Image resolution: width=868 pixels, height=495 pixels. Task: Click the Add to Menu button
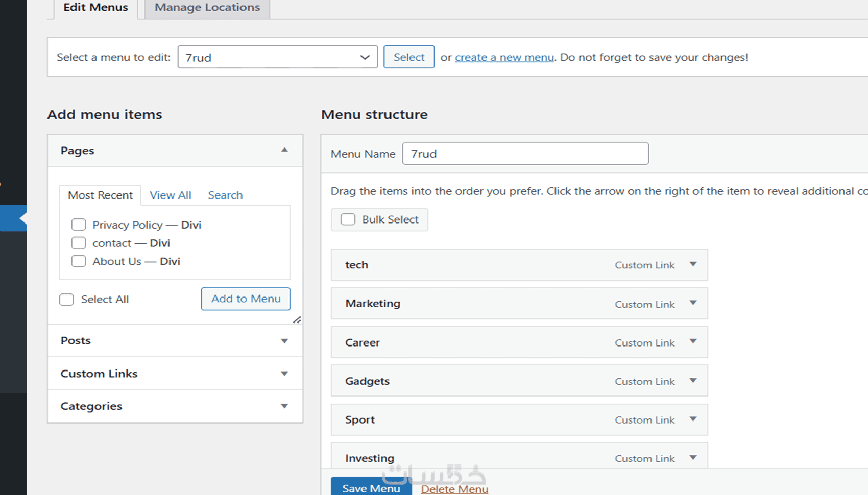[246, 299]
